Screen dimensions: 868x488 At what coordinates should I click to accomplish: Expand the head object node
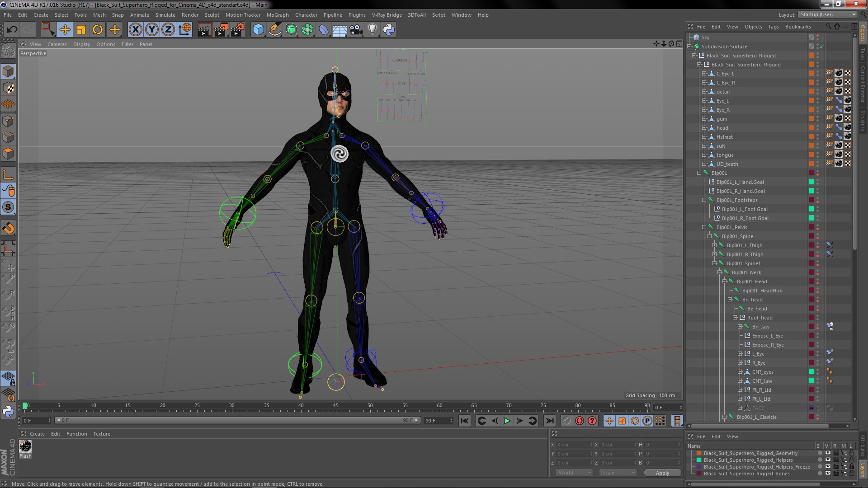click(x=704, y=128)
